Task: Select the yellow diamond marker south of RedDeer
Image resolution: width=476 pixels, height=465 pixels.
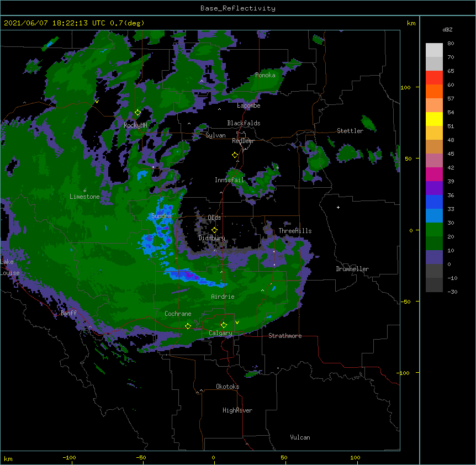Action: coord(235,155)
